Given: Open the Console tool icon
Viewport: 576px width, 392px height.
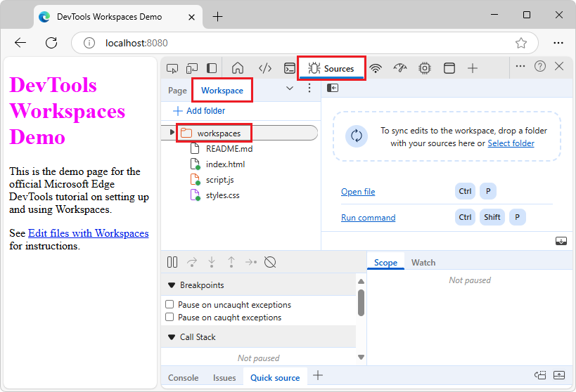Looking at the screenshot, I should tap(290, 68).
